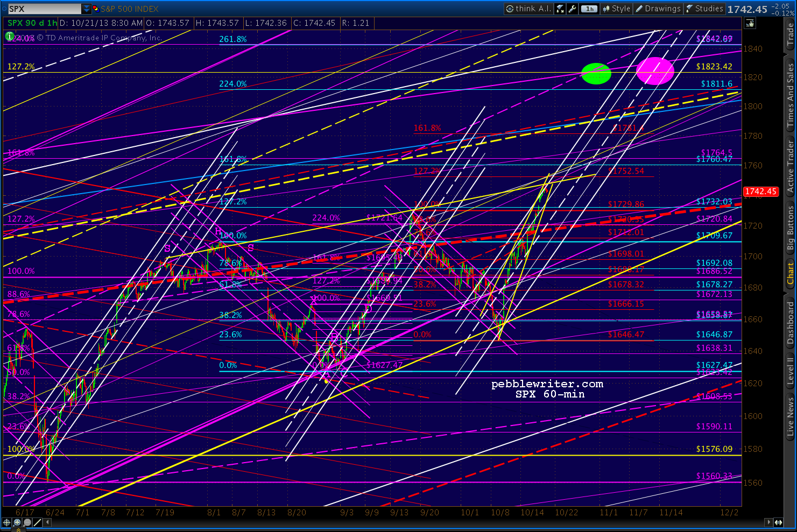Open the Big Buttons side tab
Viewport: 797px width, 532px height.
790,228
